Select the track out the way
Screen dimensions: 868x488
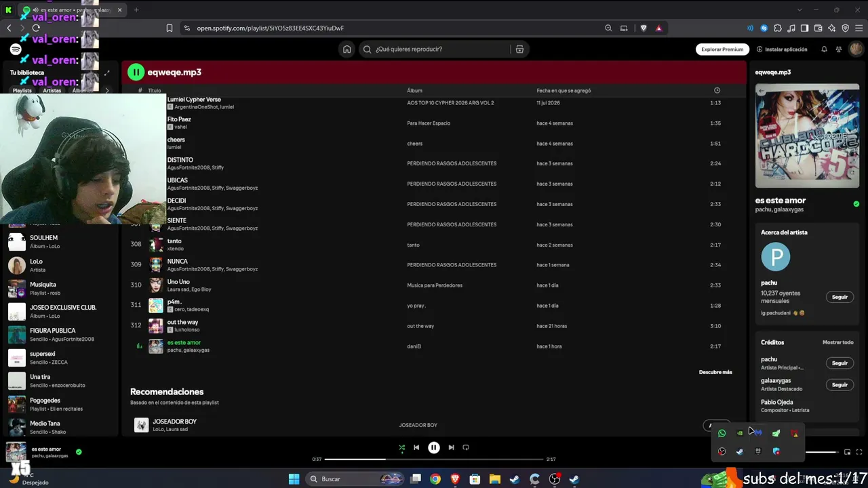click(x=182, y=322)
